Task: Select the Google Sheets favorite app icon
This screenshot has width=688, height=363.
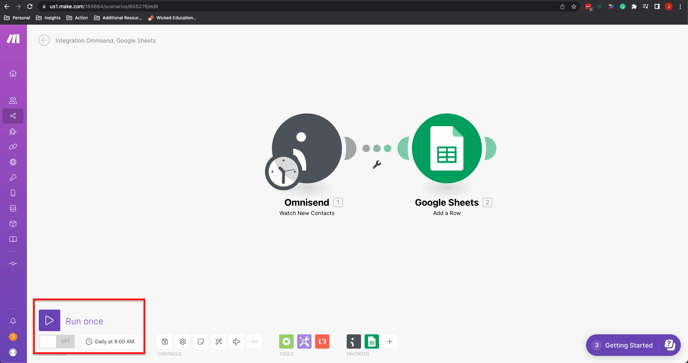Action: click(x=372, y=341)
